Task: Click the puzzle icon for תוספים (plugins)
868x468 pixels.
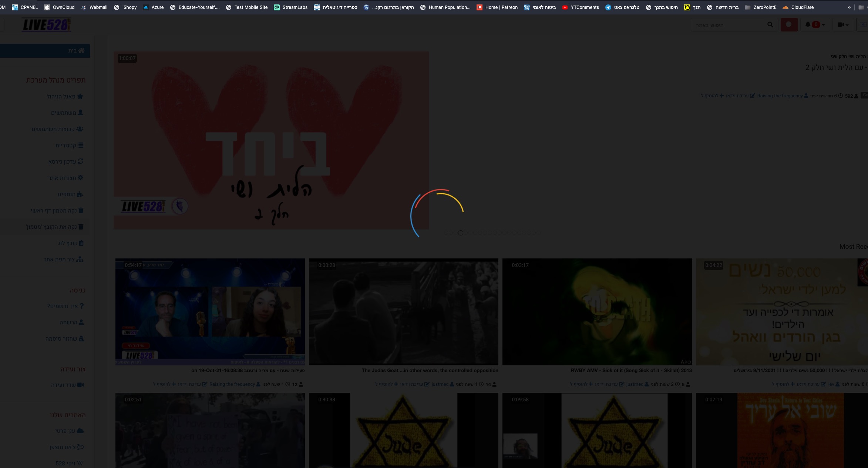Action: (81, 194)
